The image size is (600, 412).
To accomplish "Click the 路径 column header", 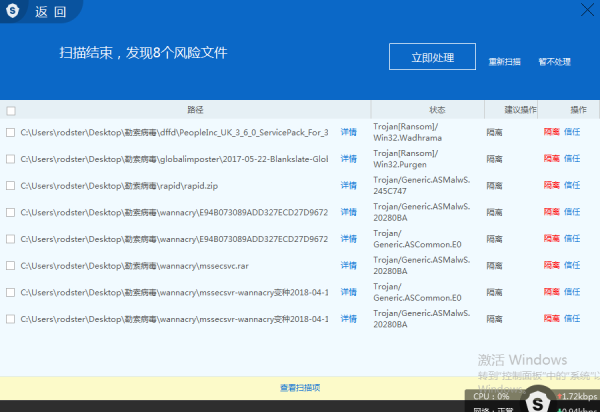I will click(195, 109).
